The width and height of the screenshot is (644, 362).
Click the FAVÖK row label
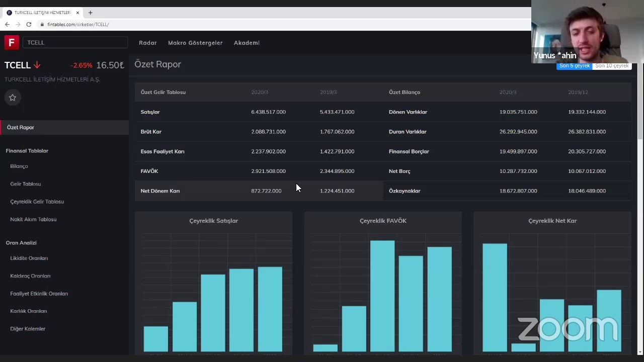coord(149,171)
